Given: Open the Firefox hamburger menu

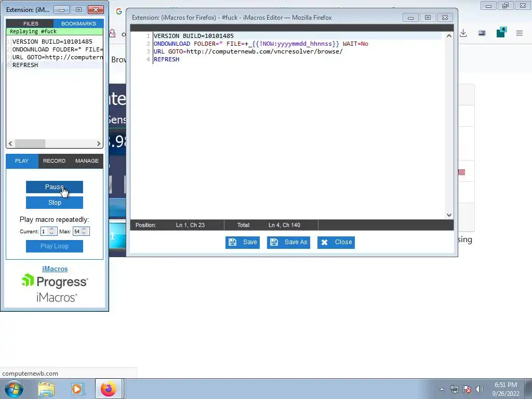Looking at the screenshot, I should (520, 33).
